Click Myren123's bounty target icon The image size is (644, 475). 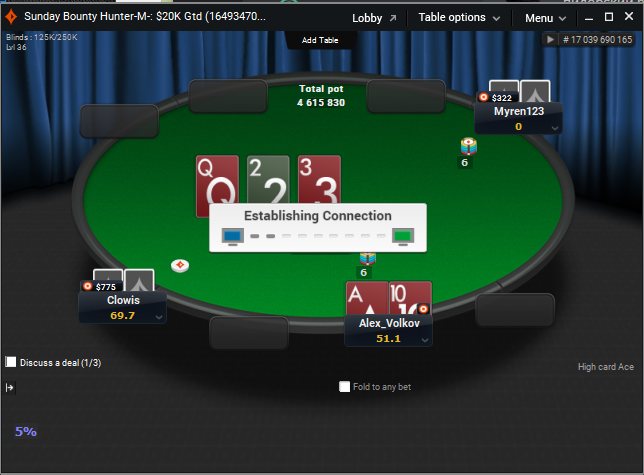[x=483, y=97]
